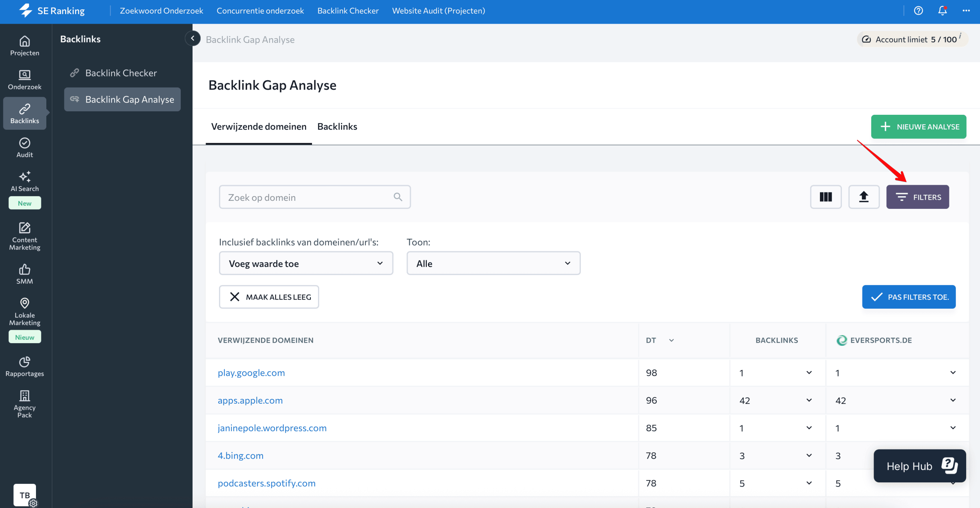Click the Account limiet info icon
The height and width of the screenshot is (508, 980).
pos(960,35)
